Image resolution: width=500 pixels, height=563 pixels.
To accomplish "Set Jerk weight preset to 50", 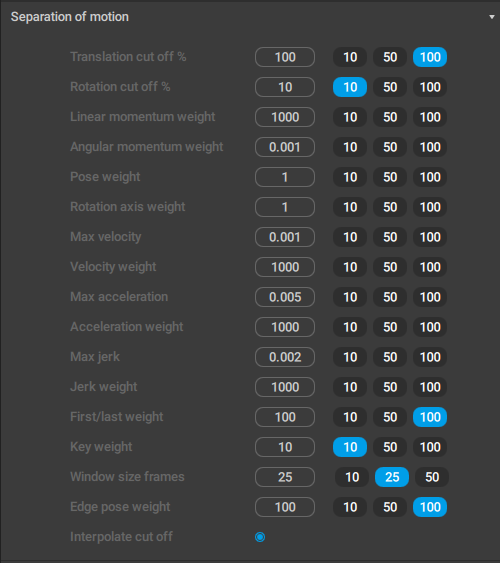I will (390, 387).
